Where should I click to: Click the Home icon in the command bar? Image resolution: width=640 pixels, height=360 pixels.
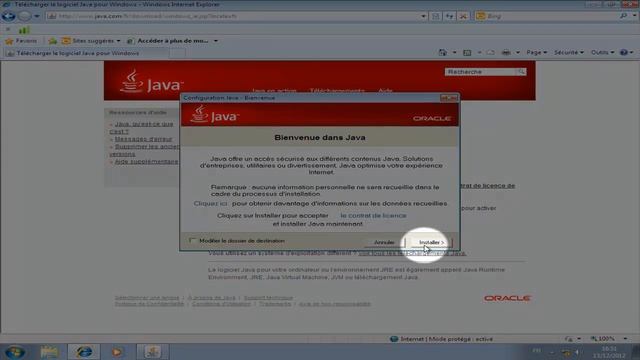click(442, 52)
